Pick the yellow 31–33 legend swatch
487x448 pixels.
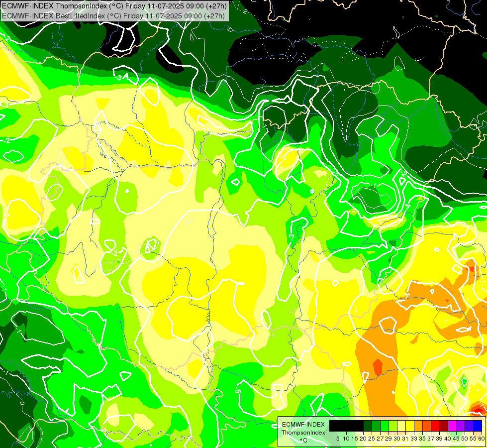[410, 426]
